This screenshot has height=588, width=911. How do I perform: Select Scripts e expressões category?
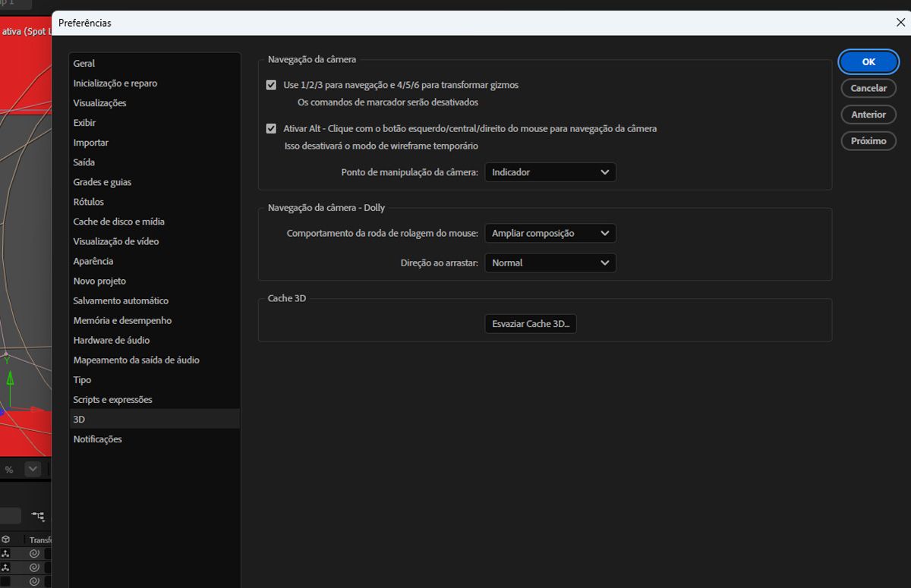pyautogui.click(x=154, y=399)
